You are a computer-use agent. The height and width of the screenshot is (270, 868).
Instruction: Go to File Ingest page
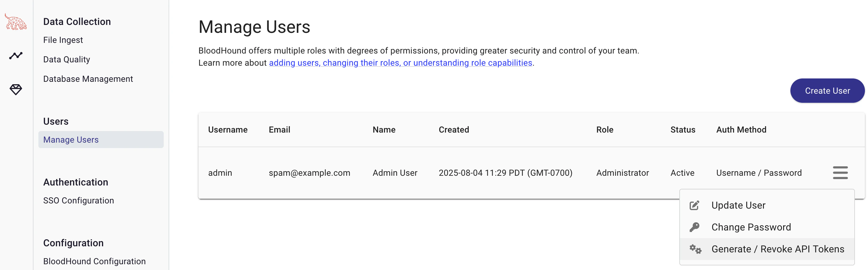click(63, 40)
